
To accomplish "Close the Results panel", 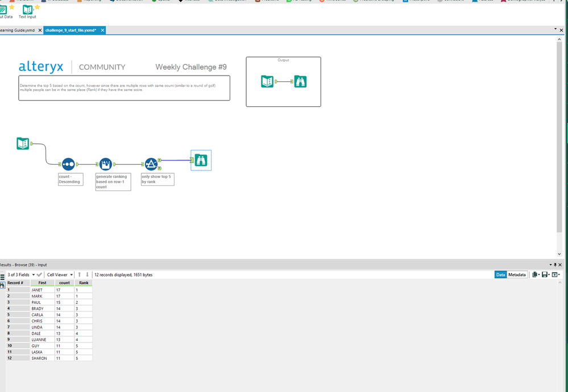I will tap(560, 265).
